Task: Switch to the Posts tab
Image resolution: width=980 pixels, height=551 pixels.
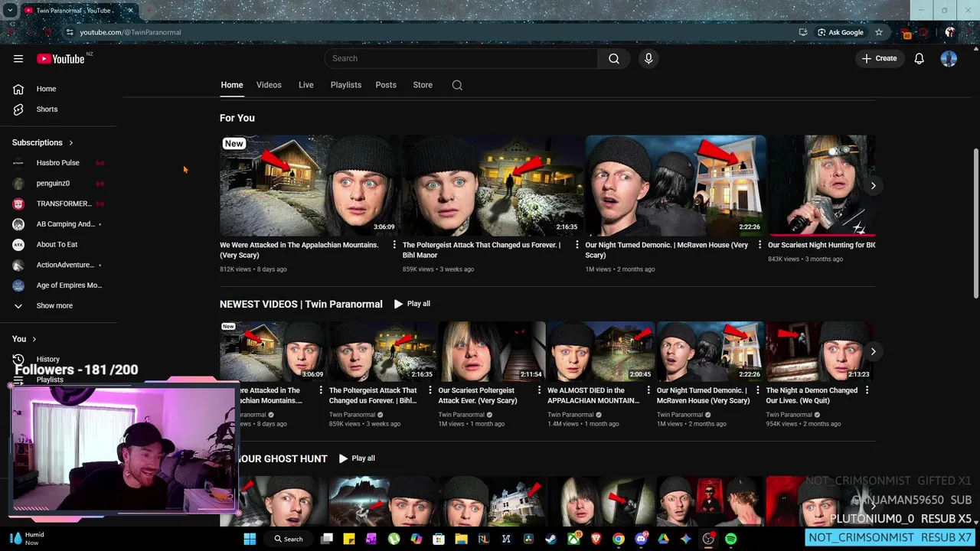Action: 386,85
